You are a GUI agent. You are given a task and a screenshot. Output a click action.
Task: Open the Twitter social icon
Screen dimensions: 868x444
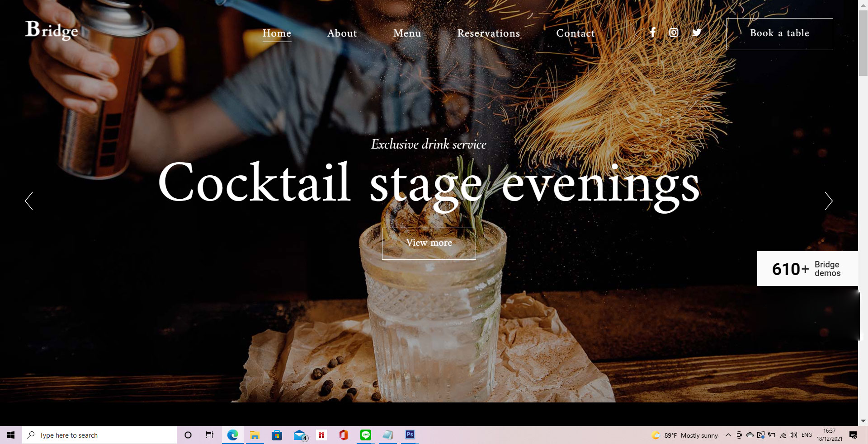[x=697, y=33]
